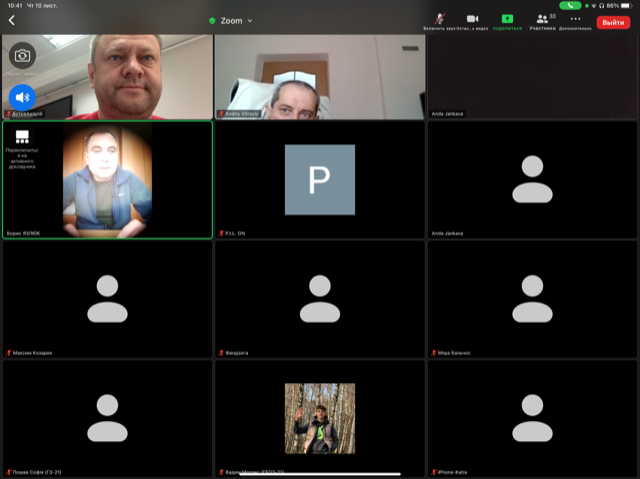Select Andriy Vitrovyy's video tile

[x=320, y=77]
